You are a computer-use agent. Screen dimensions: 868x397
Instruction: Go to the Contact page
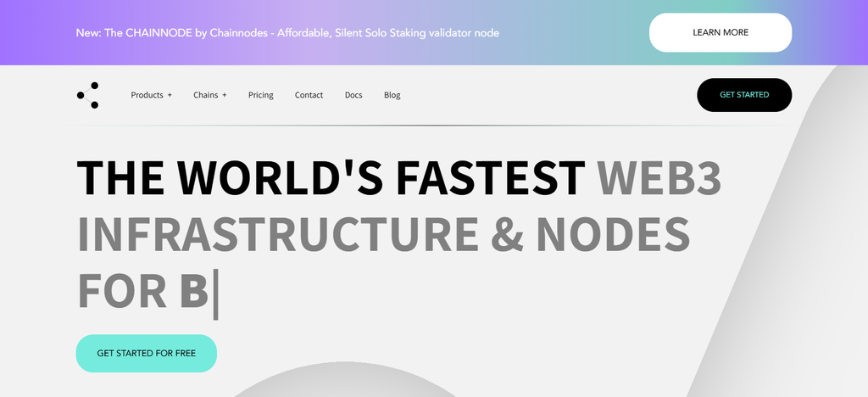click(309, 95)
